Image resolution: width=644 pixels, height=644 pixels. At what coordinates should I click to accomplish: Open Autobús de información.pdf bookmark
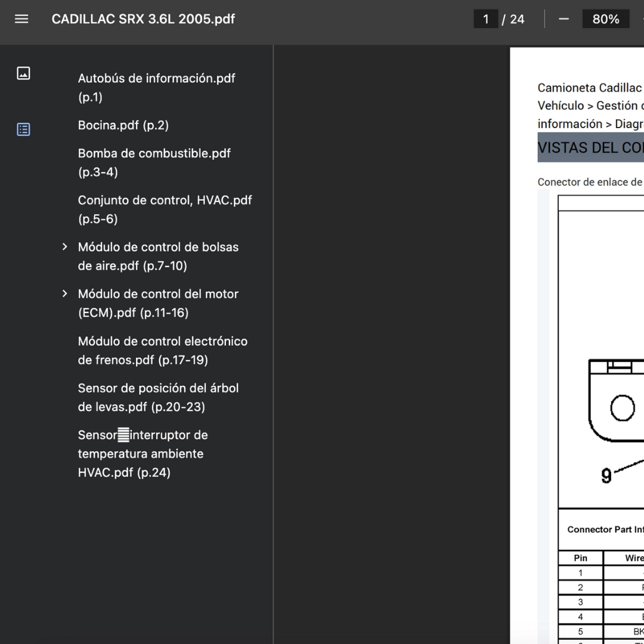(156, 88)
